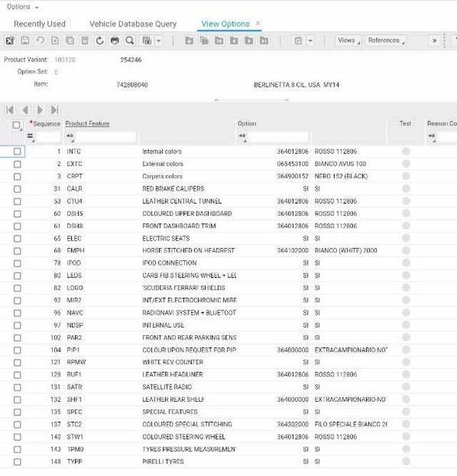
Task: Expand the References dropdown
Action: coord(386,41)
